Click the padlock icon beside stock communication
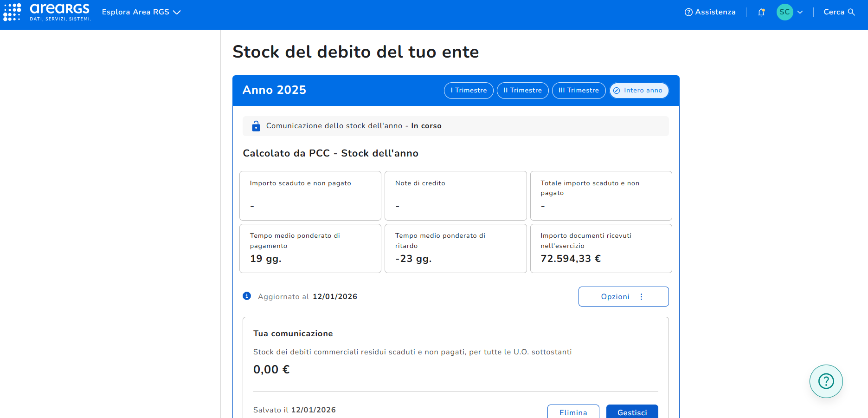The width and height of the screenshot is (868, 418). coord(256,126)
